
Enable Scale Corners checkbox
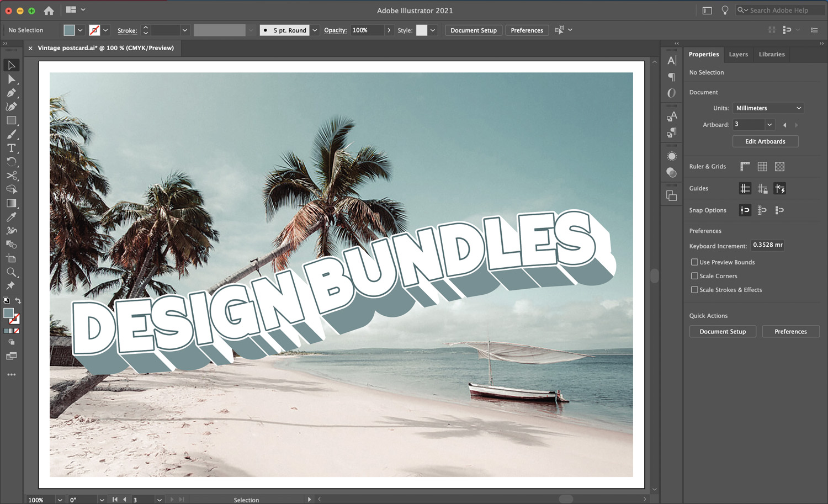pyautogui.click(x=694, y=276)
